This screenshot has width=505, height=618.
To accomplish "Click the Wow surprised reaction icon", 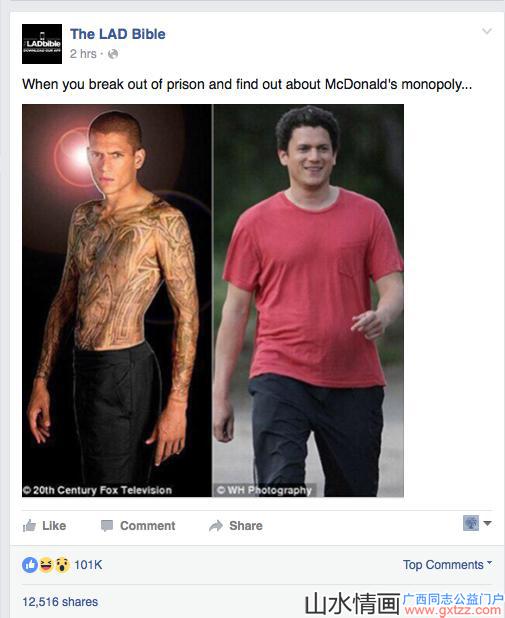I will [x=62, y=565].
